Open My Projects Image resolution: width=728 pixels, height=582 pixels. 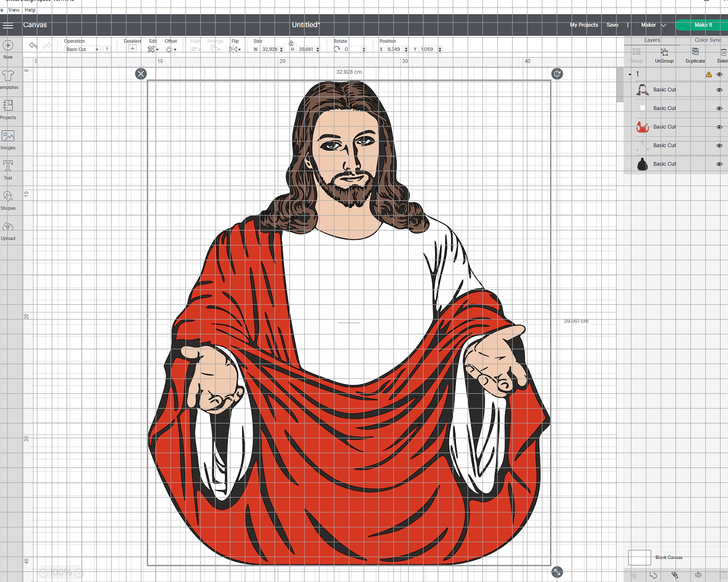click(584, 25)
